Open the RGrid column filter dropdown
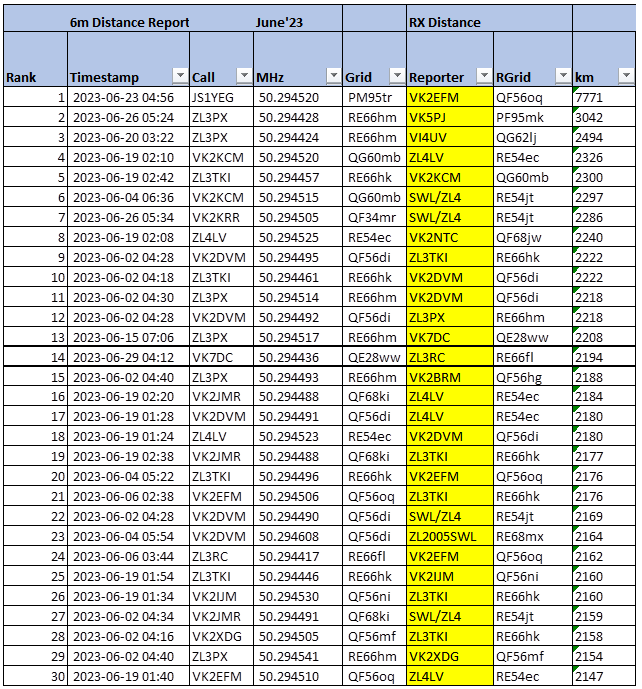642x689 pixels. click(561, 76)
